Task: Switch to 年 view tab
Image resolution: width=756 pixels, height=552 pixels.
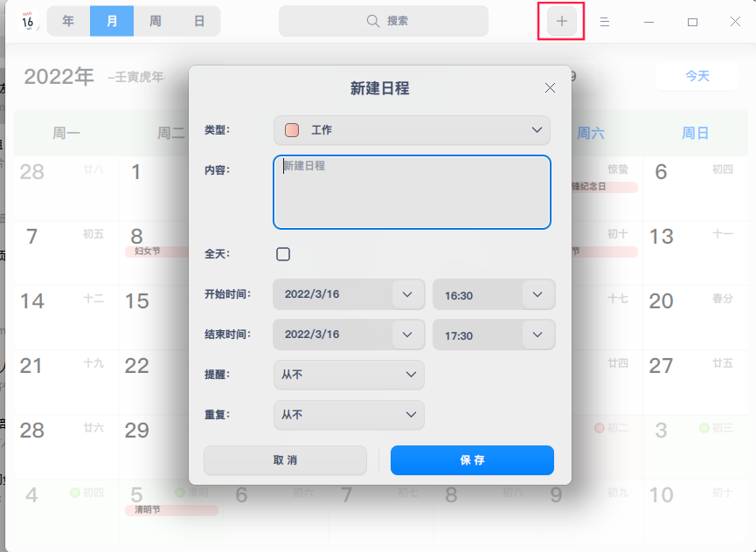Action: [68, 21]
